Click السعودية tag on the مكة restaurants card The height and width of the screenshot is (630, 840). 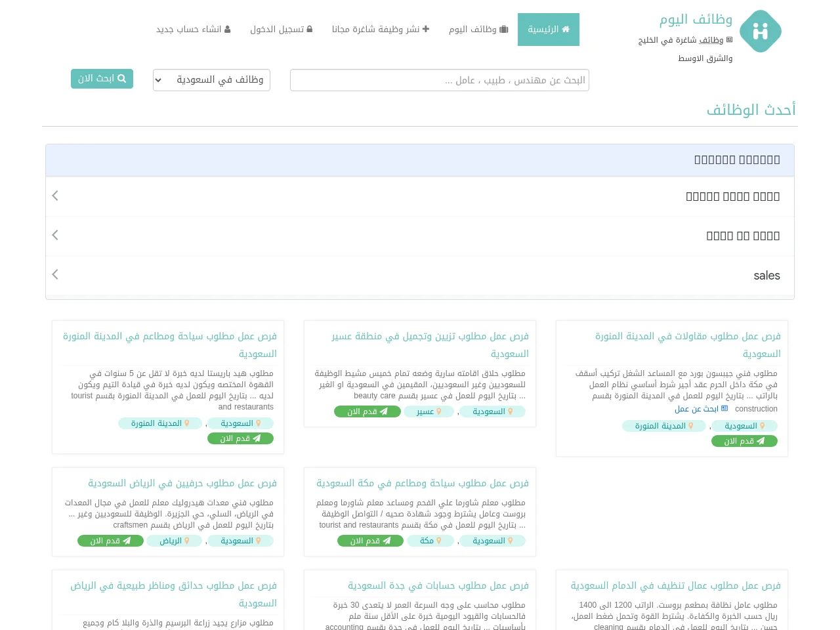click(493, 541)
